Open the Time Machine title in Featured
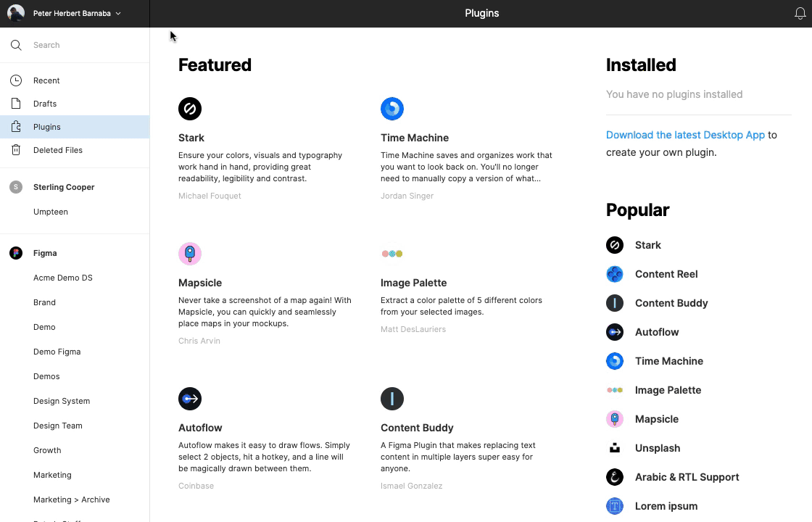This screenshot has height=522, width=812. tap(414, 138)
